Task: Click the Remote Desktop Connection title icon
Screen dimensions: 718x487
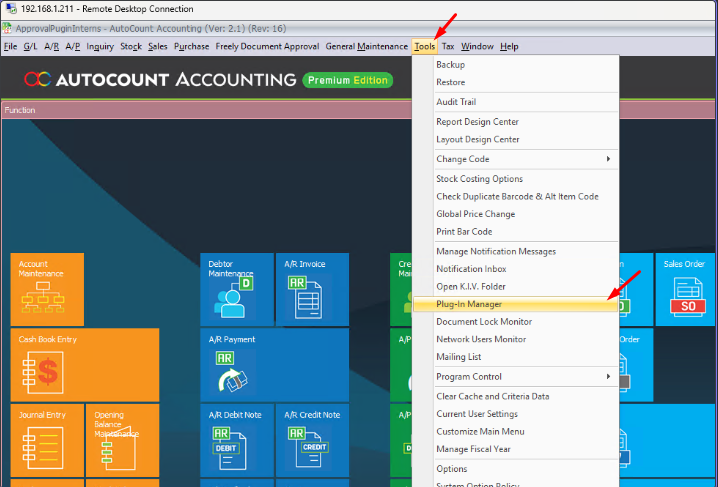Action: pyautogui.click(x=11, y=9)
